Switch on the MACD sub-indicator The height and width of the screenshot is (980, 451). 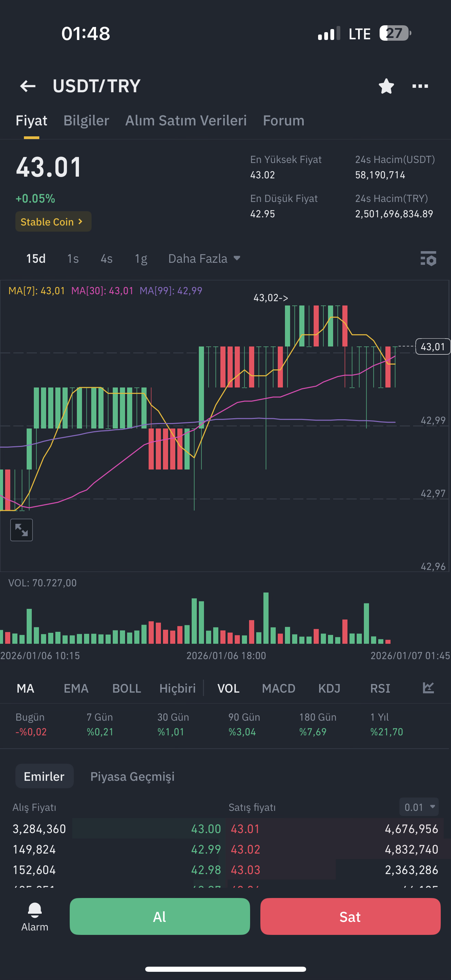coord(278,688)
